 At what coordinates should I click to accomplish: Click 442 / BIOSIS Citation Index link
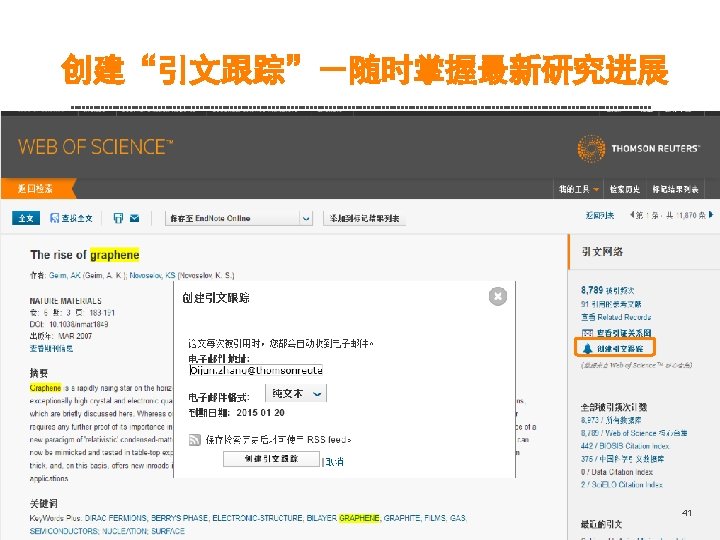[625, 446]
